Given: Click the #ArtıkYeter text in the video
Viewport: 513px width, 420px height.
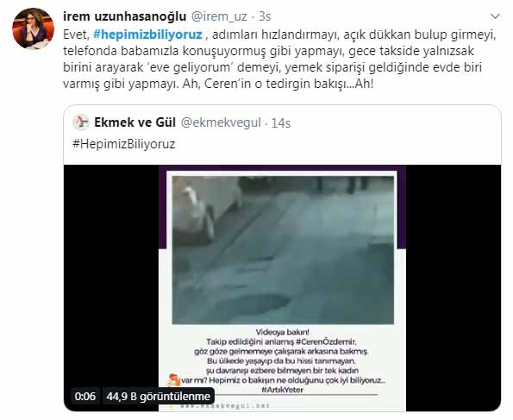Looking at the screenshot, I should pos(282,390).
